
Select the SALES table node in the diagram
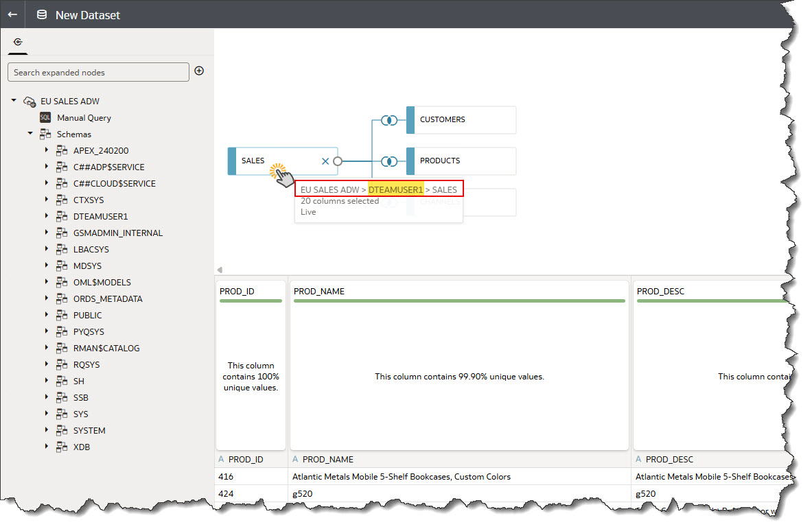(x=283, y=161)
